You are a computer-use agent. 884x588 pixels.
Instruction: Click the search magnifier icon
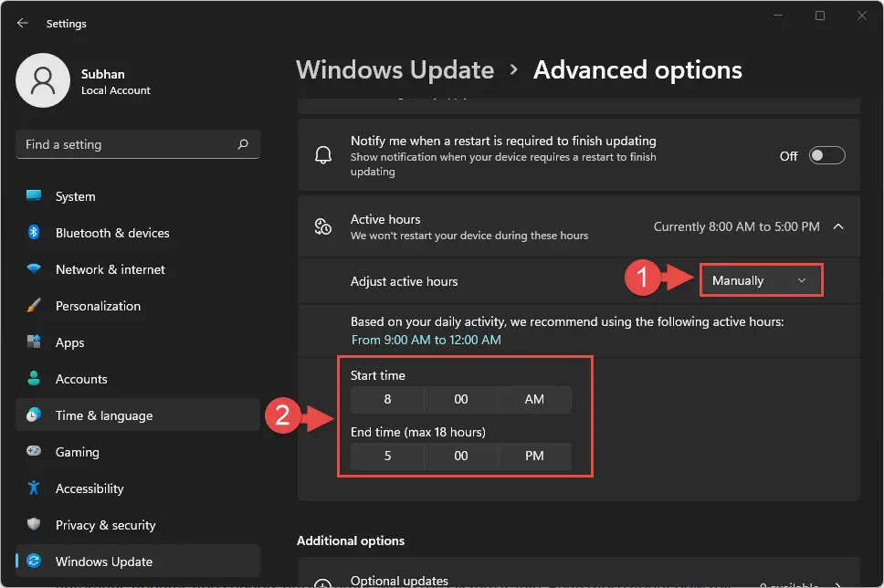[243, 144]
